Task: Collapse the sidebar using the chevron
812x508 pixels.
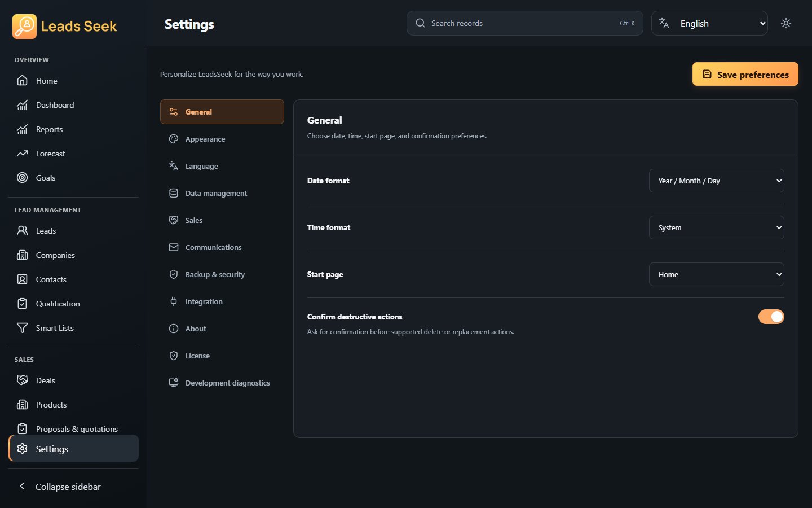Action: [x=22, y=487]
